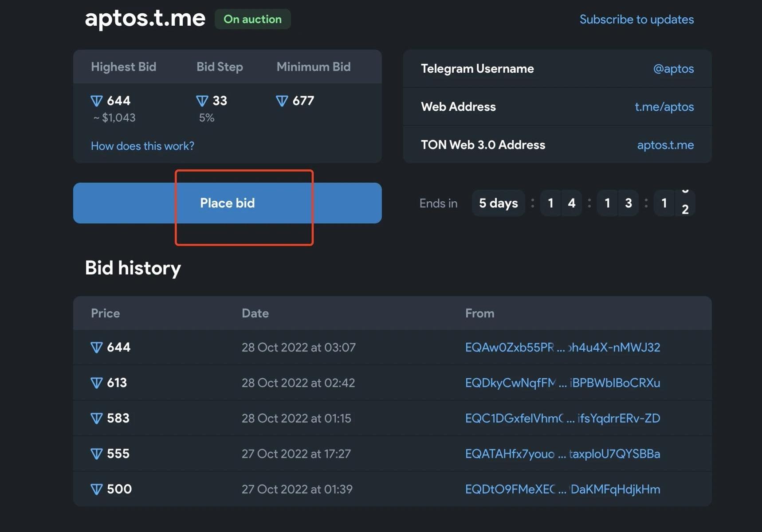This screenshot has height=532, width=762.
Task: Click the On auction status badge
Action: click(252, 19)
